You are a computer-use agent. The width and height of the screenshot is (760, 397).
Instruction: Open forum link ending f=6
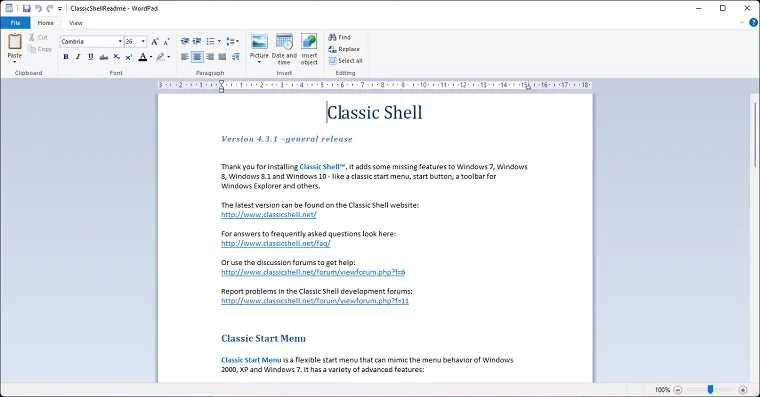(x=313, y=272)
